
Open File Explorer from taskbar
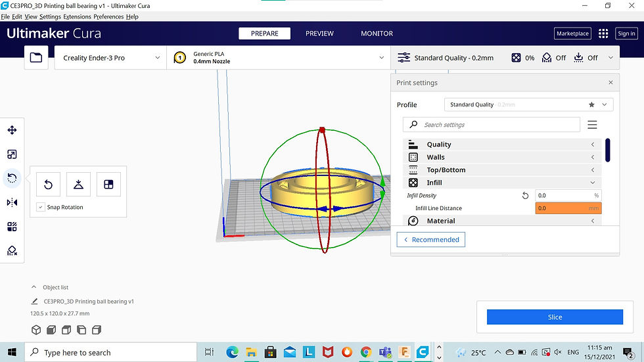251,352
